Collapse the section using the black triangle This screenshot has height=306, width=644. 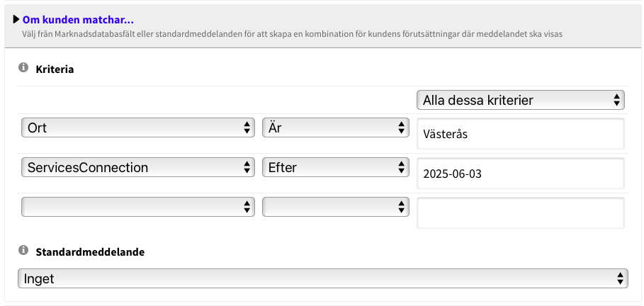tap(17, 20)
